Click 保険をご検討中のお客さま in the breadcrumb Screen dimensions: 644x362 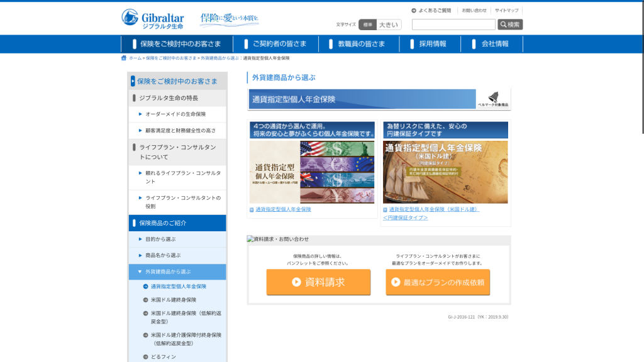[x=171, y=58]
